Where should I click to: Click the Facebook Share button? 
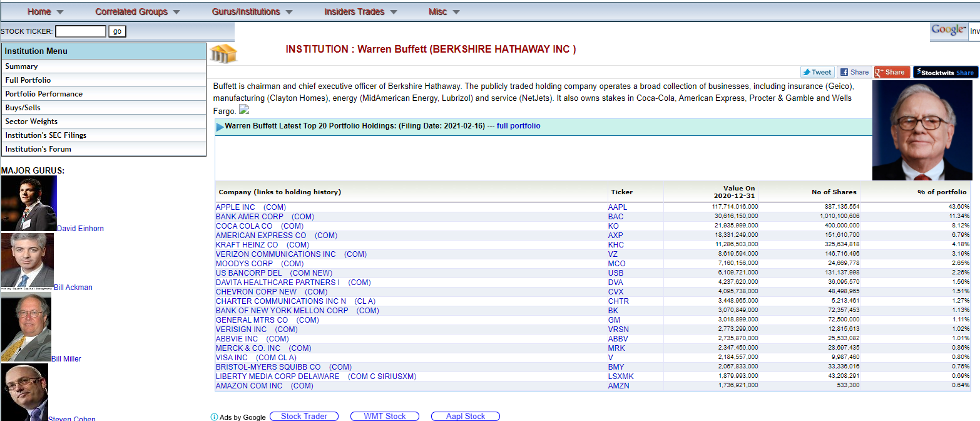point(854,72)
